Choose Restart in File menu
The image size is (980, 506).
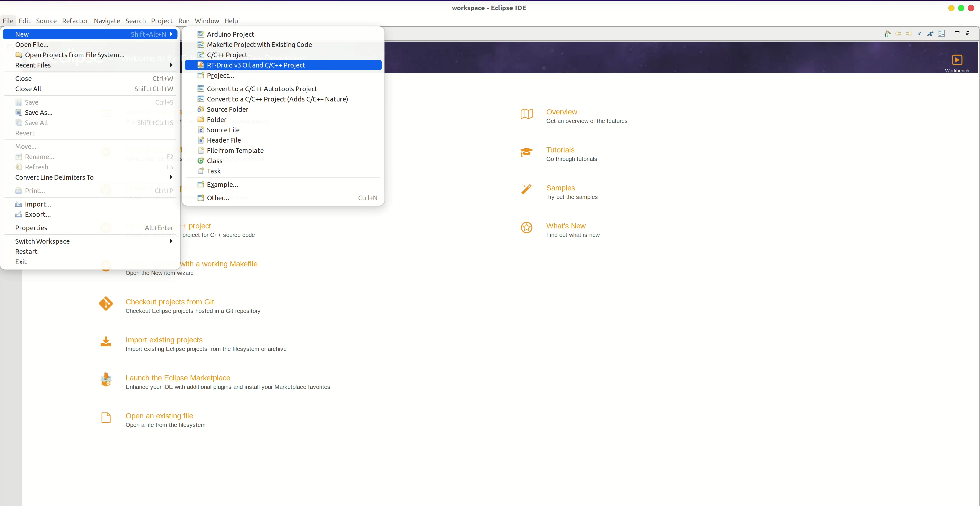(x=90, y=251)
